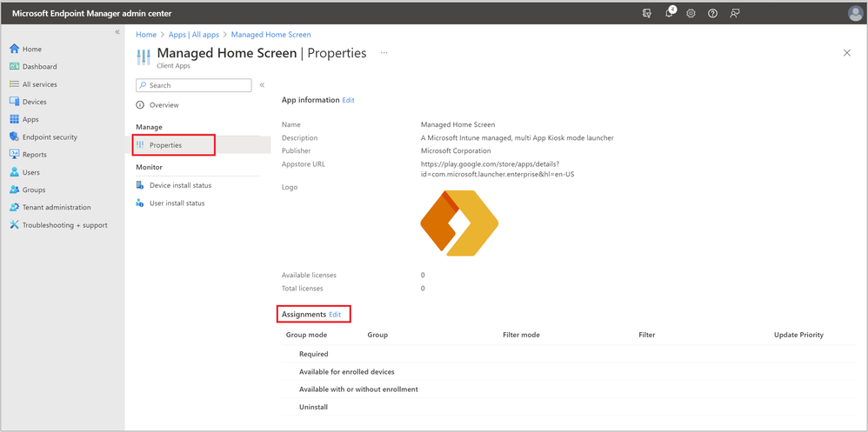868x432 pixels.
Task: Open the directory and subscription filter icon
Action: pos(647,14)
